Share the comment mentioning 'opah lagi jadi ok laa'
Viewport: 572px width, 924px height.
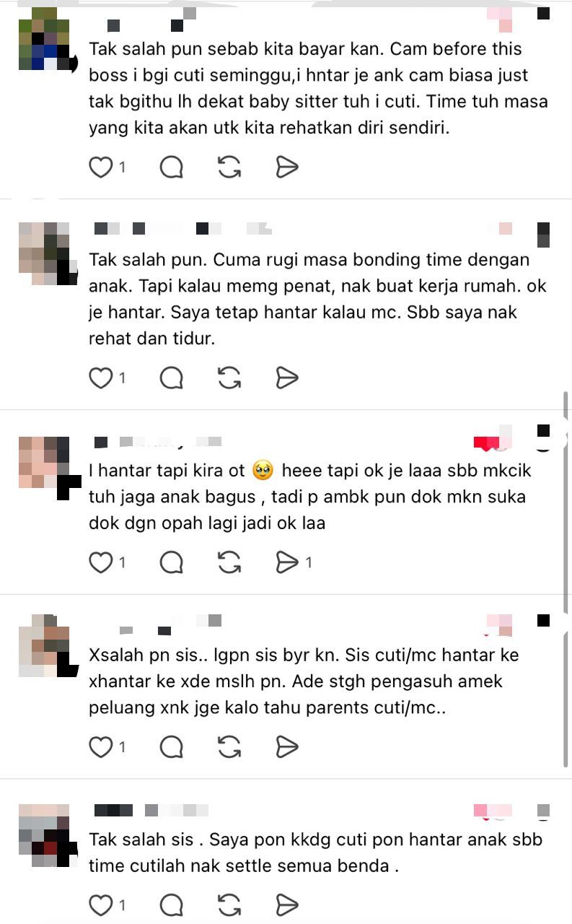click(x=287, y=562)
